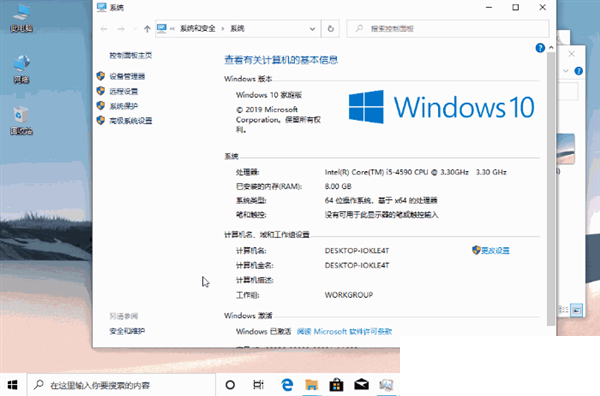
Task: Click the 查看有关计算机的基本信息 heading
Action: [281, 60]
